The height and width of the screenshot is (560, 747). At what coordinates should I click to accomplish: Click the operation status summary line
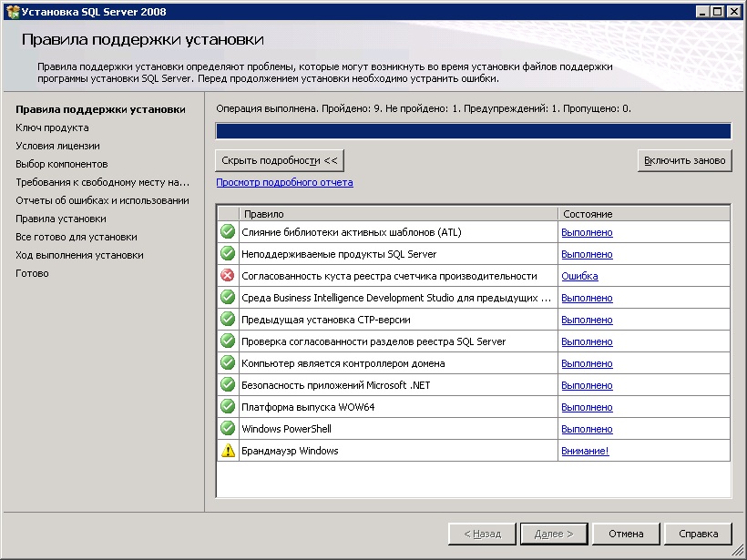pyautogui.click(x=424, y=108)
